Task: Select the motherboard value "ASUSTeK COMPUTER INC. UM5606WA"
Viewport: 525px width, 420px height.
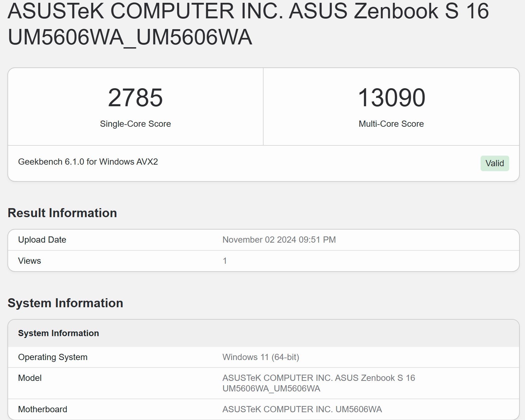Action: [302, 409]
